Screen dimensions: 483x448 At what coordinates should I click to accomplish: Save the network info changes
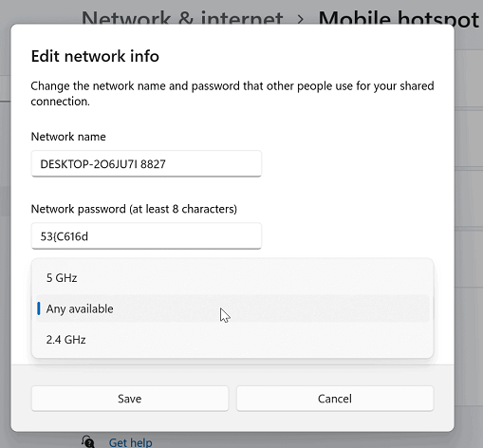(130, 399)
